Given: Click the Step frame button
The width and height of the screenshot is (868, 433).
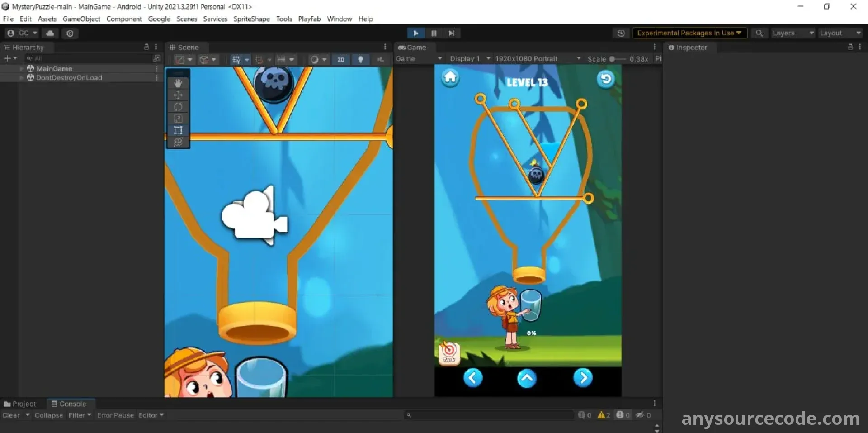Looking at the screenshot, I should click(451, 33).
